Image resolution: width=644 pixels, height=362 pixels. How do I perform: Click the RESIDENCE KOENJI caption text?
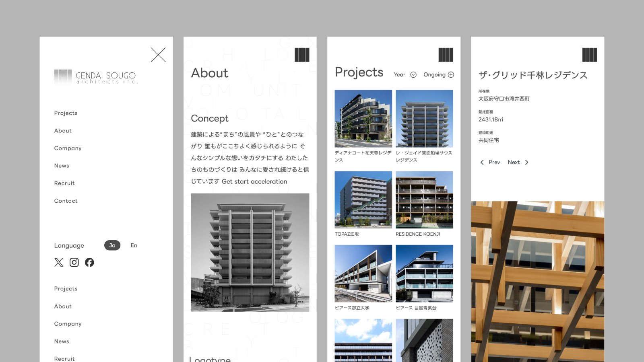[x=418, y=234]
